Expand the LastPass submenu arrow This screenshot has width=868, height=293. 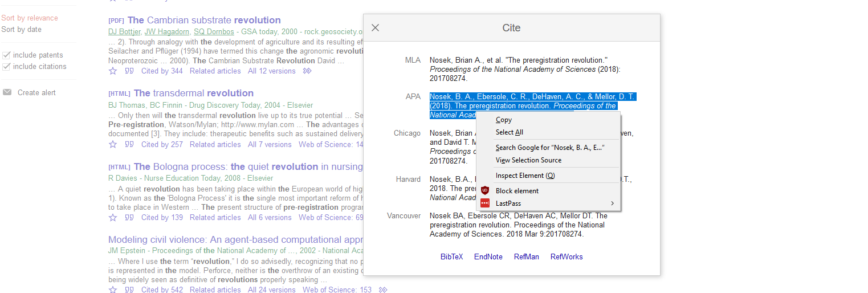click(613, 204)
